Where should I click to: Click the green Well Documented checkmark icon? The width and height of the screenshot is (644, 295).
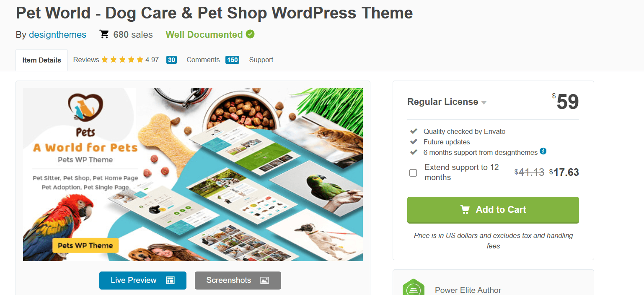point(250,34)
